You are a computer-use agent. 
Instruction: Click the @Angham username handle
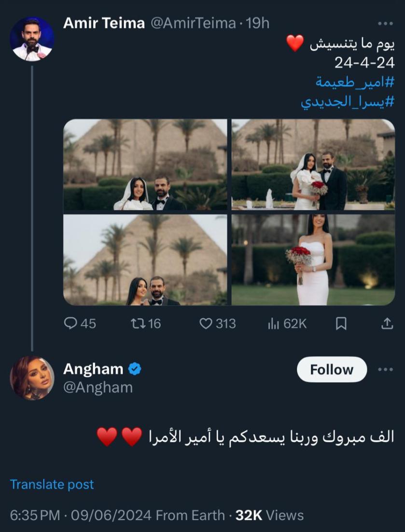point(98,387)
